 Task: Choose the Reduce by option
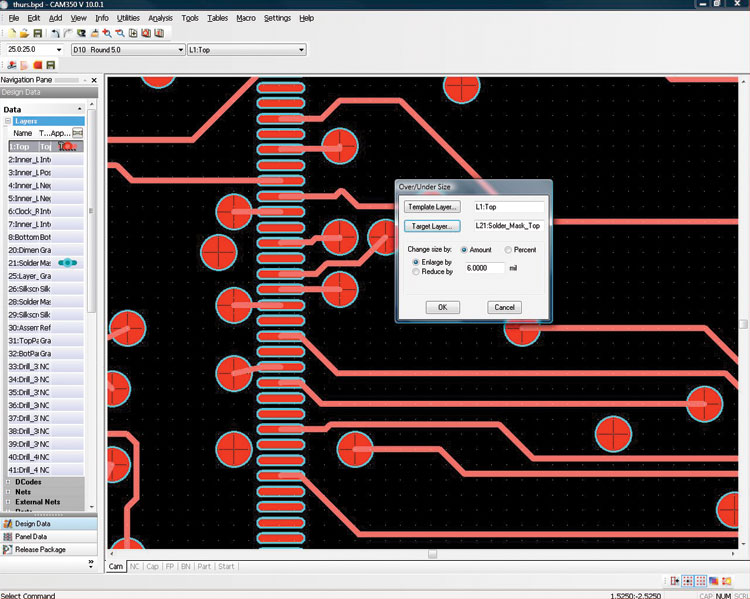point(416,271)
